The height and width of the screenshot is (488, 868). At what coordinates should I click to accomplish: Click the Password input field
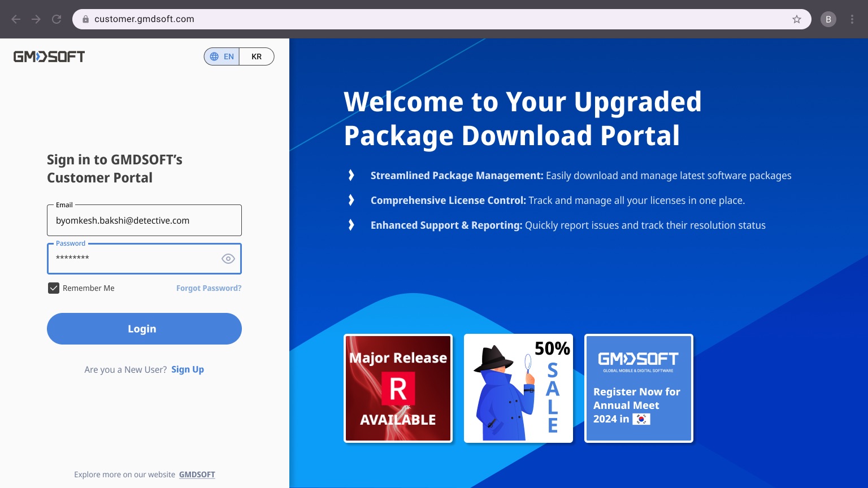pyautogui.click(x=144, y=259)
